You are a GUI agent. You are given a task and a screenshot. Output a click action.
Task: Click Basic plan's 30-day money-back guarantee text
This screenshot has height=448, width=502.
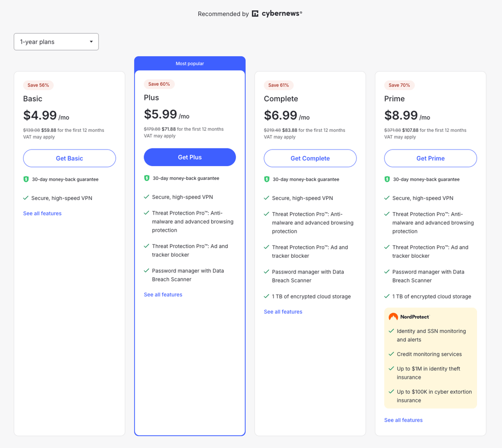click(65, 179)
